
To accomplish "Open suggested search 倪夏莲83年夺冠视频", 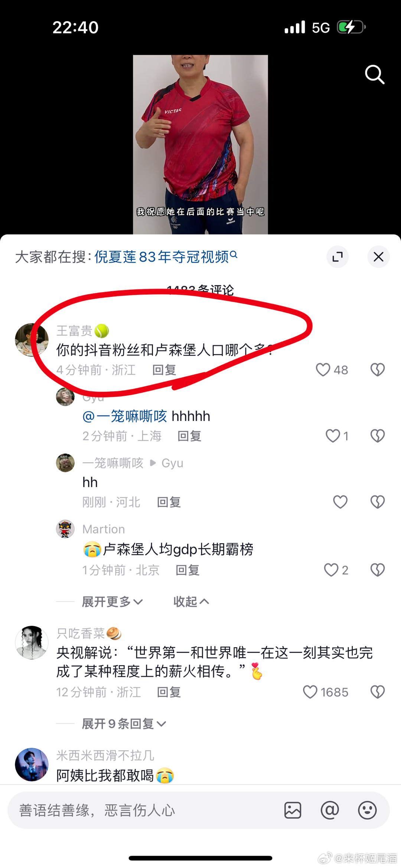I will [166, 257].
